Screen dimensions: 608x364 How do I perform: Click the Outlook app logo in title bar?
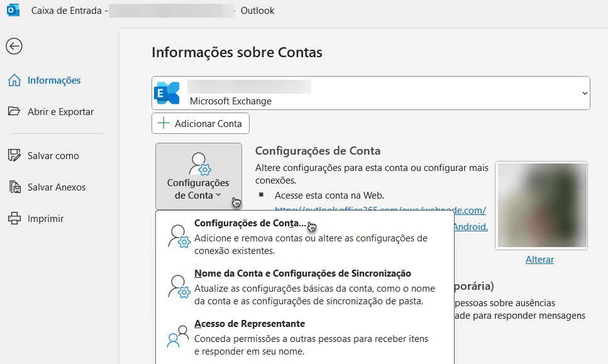click(x=13, y=11)
